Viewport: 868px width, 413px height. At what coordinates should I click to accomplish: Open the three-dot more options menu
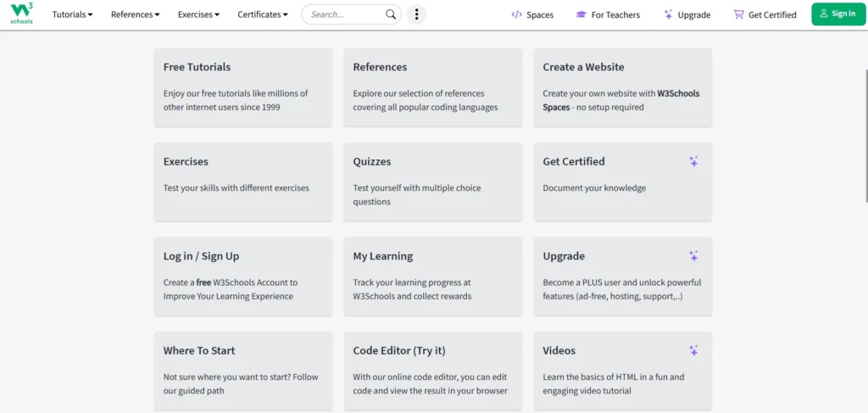[416, 14]
